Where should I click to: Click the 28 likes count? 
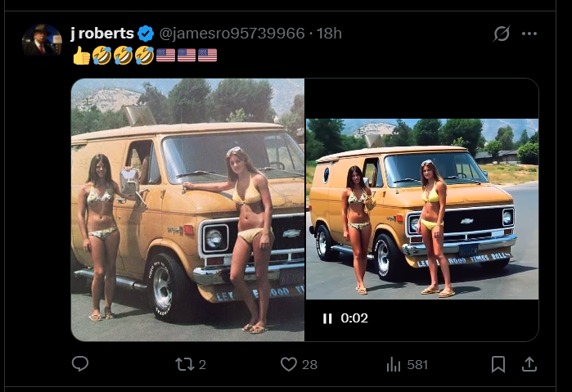(309, 365)
